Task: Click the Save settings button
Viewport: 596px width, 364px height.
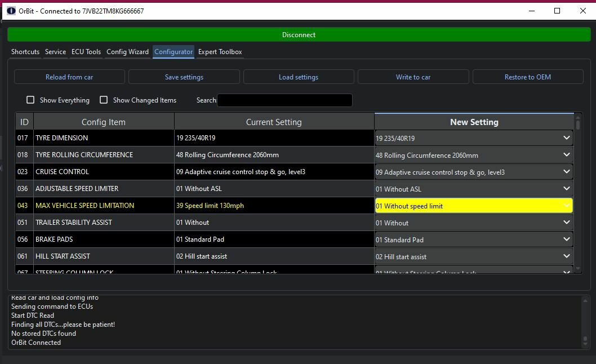Action: click(x=184, y=77)
